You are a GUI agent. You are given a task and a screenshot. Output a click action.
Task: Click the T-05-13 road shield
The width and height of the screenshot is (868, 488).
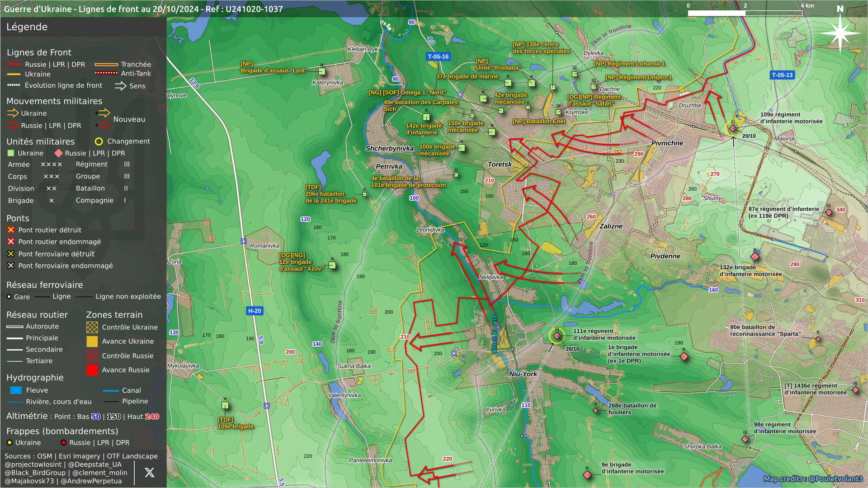pyautogui.click(x=782, y=75)
